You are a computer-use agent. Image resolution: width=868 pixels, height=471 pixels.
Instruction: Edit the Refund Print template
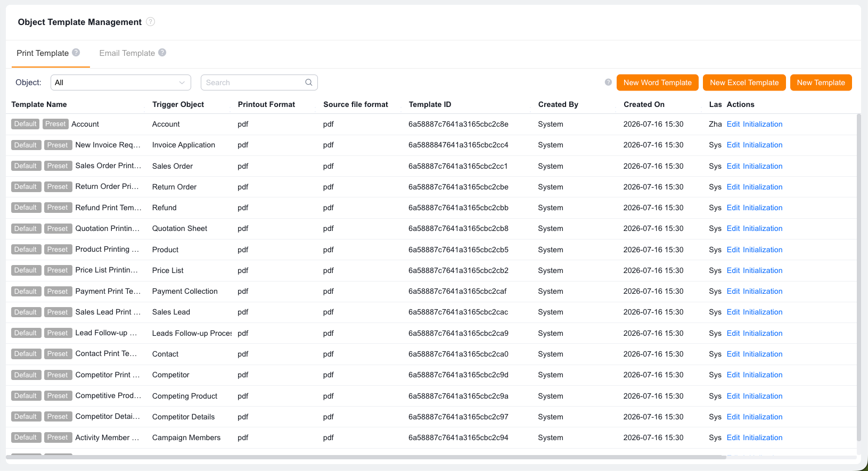[x=733, y=208]
